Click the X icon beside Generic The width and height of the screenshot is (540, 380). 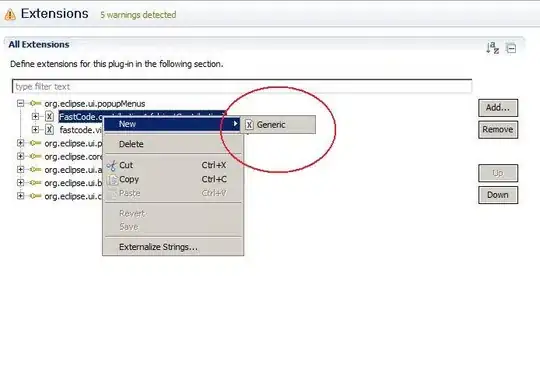(x=249, y=125)
